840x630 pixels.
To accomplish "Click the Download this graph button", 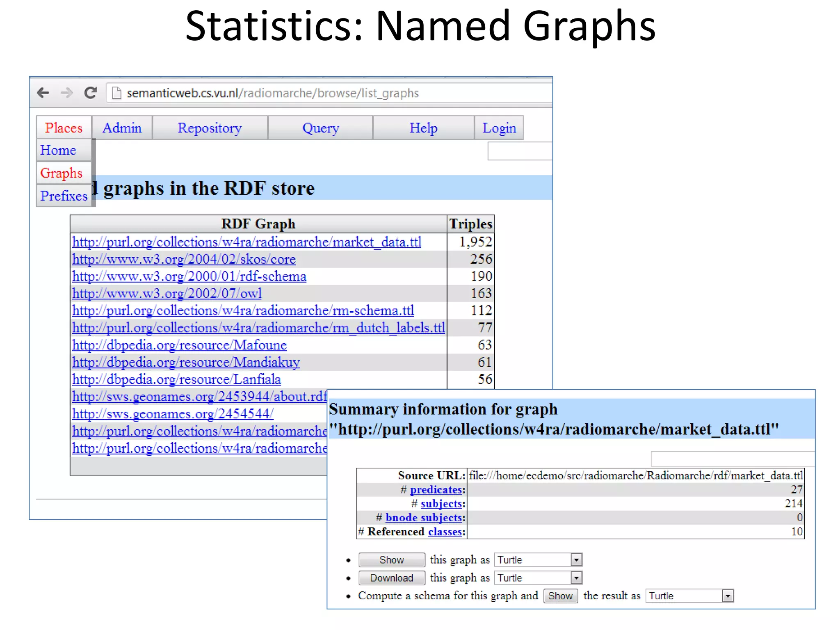I will coord(392,578).
